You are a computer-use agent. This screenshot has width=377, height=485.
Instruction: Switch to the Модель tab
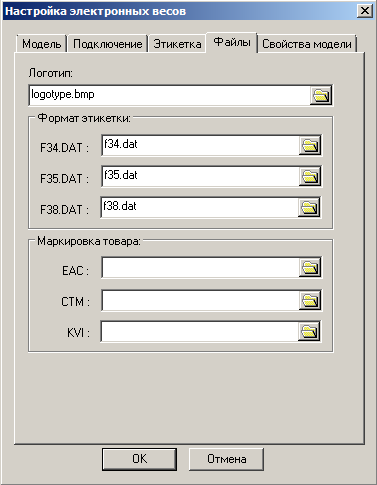[x=42, y=44]
